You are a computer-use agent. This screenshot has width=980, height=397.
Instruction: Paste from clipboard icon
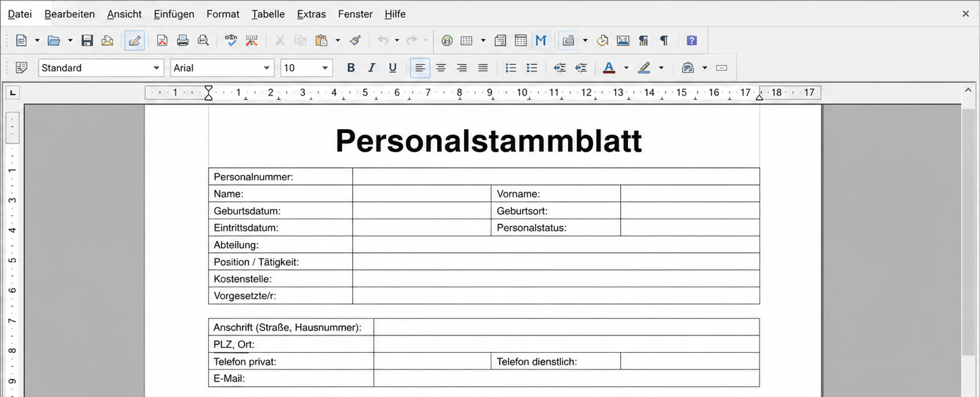coord(321,40)
